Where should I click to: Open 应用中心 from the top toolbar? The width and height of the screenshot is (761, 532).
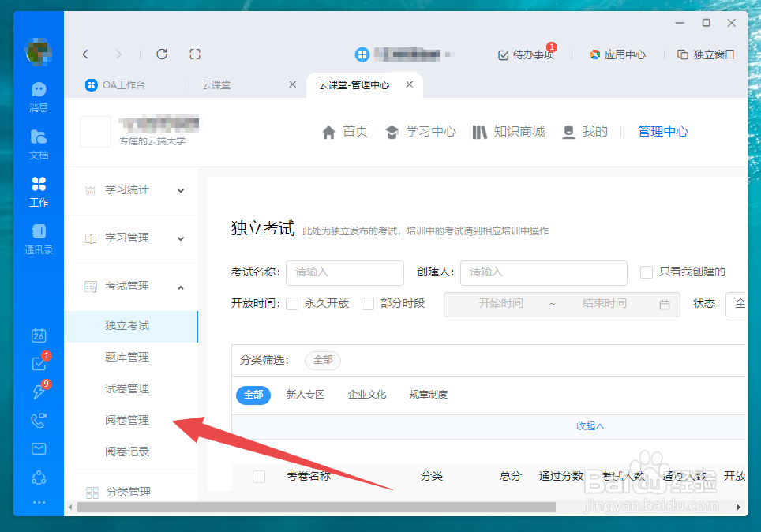[x=617, y=54]
